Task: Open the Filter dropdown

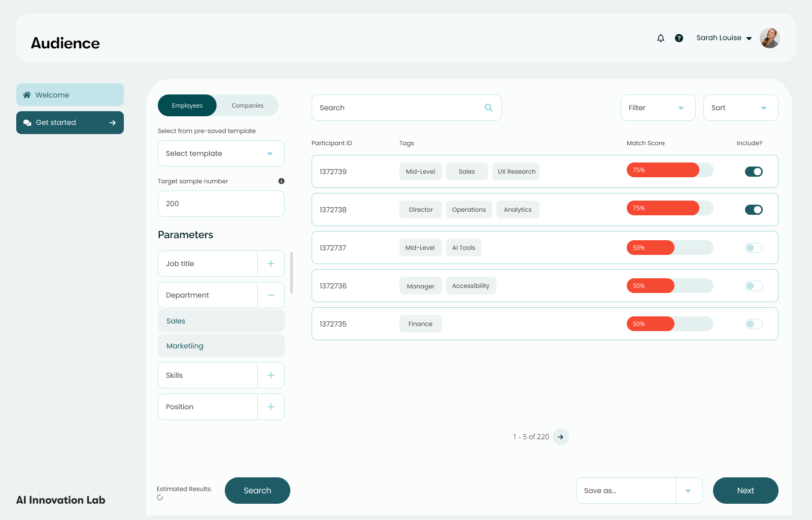Action: (658, 108)
